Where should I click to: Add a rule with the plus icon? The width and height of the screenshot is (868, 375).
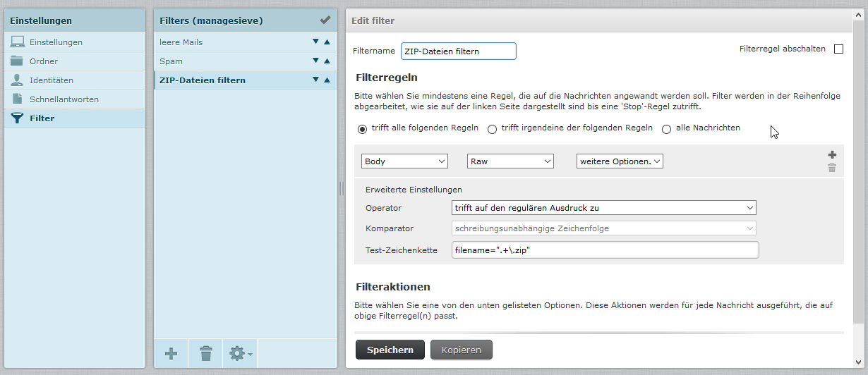(x=832, y=155)
